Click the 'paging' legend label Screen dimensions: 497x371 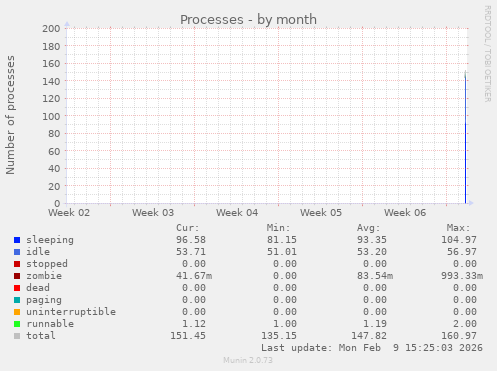pyautogui.click(x=44, y=300)
